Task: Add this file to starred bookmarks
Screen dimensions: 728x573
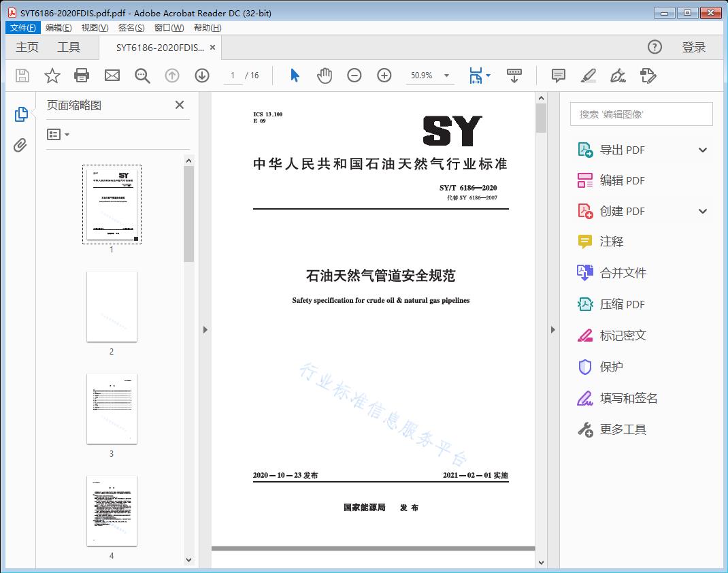Action: click(52, 76)
